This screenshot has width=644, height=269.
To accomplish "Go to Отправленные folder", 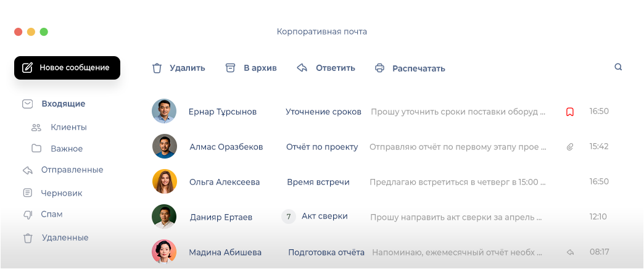I will (72, 170).
